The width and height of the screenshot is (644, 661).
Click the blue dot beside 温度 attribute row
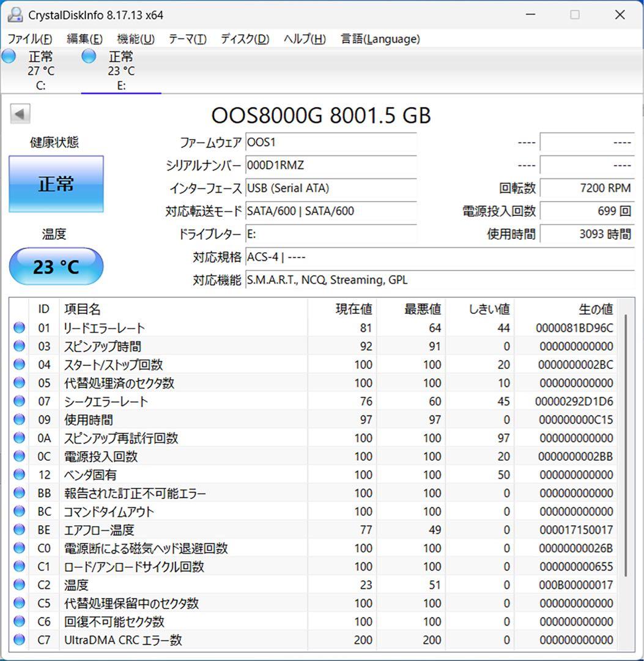tap(18, 585)
